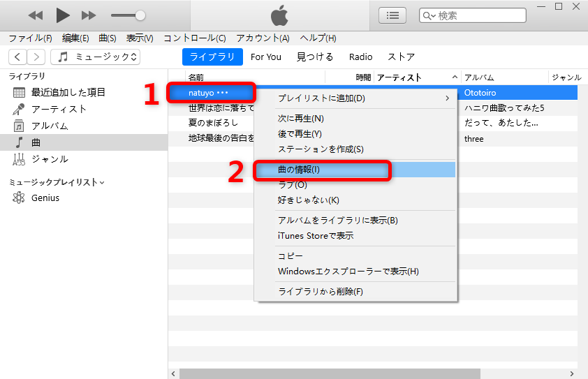The height and width of the screenshot is (379, 588).
Task: Sort by the 時間 column header
Action: coord(363,77)
